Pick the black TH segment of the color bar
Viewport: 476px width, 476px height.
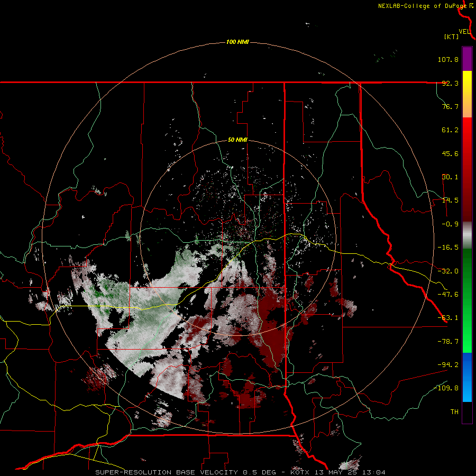click(467, 412)
